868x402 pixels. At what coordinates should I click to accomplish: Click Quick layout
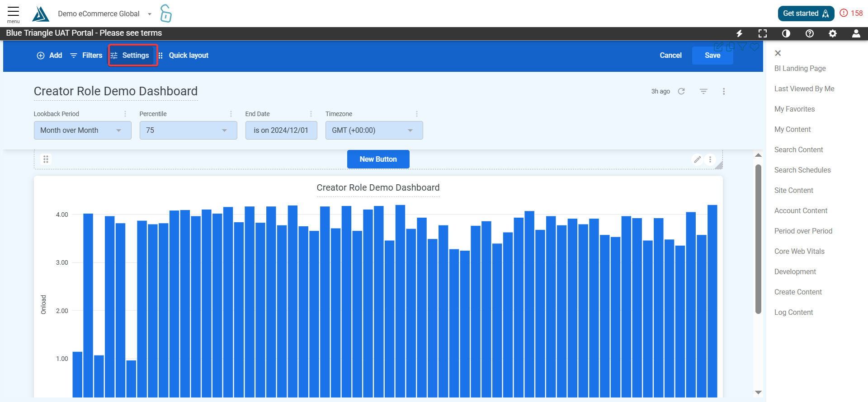tap(184, 56)
